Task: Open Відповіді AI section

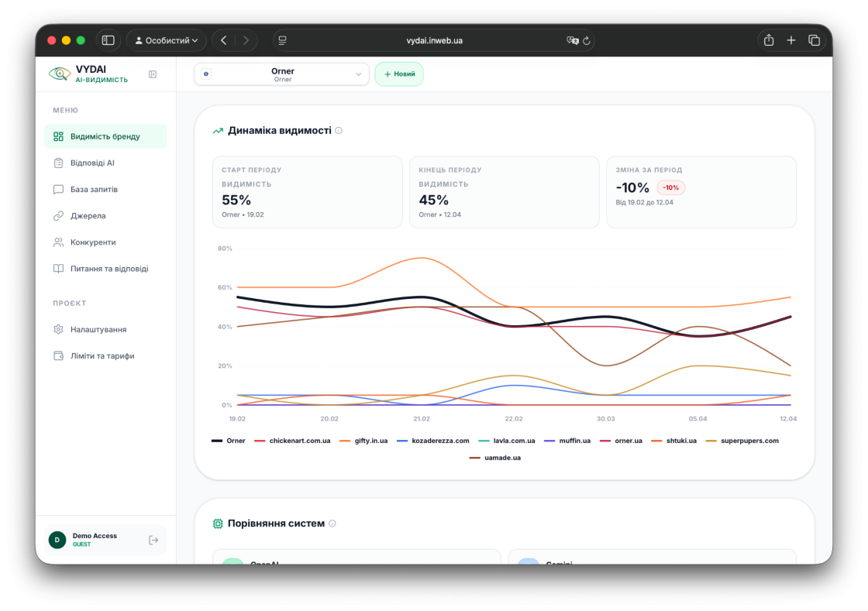Action: point(105,163)
